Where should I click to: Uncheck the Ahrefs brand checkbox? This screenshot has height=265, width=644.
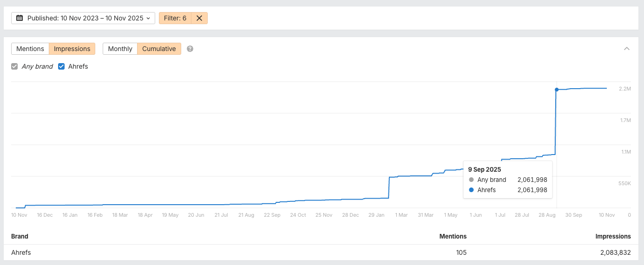coord(61,66)
